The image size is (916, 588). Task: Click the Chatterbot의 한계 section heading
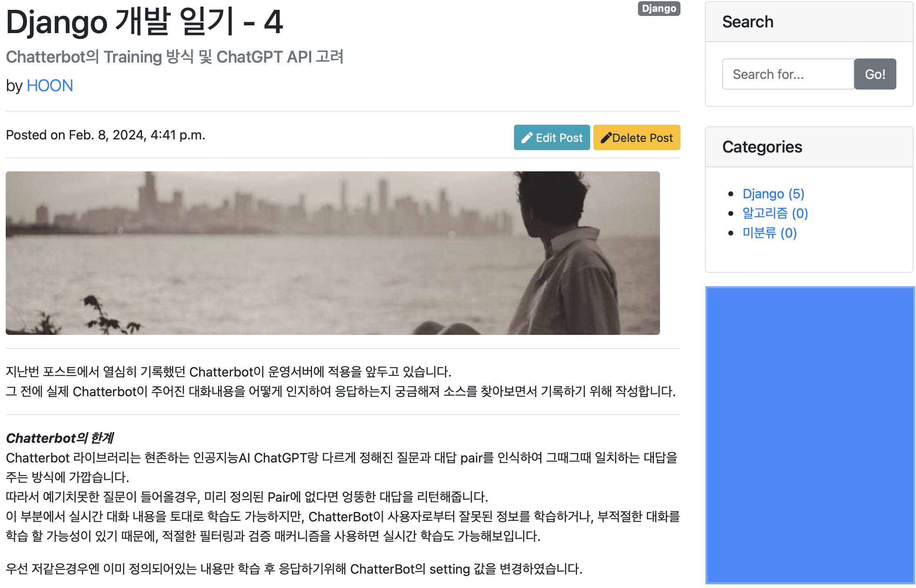[60, 438]
